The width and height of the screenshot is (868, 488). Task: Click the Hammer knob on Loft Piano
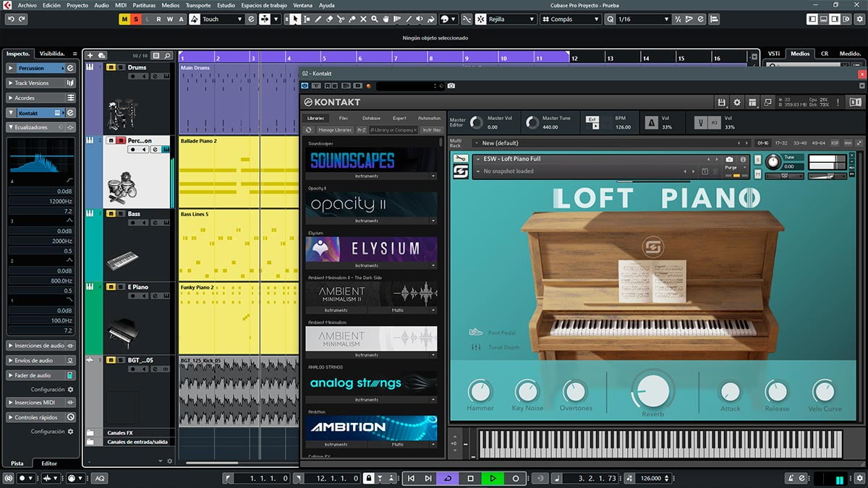(x=480, y=391)
